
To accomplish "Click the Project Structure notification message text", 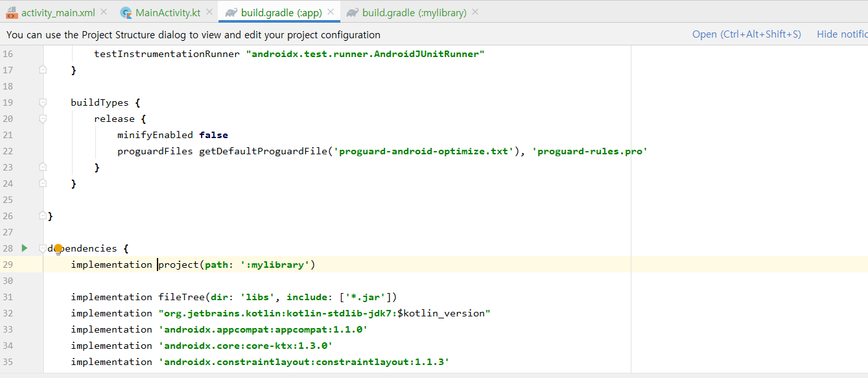I will point(193,34).
